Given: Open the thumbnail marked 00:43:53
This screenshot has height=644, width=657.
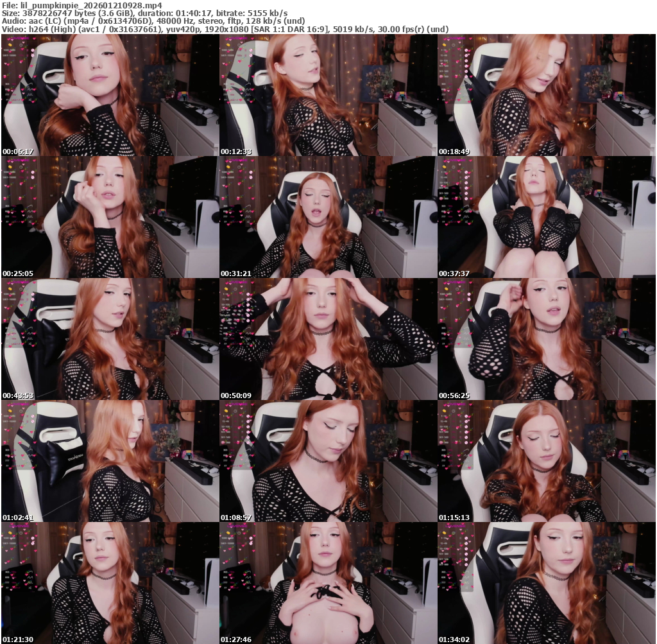Looking at the screenshot, I should 110,339.
